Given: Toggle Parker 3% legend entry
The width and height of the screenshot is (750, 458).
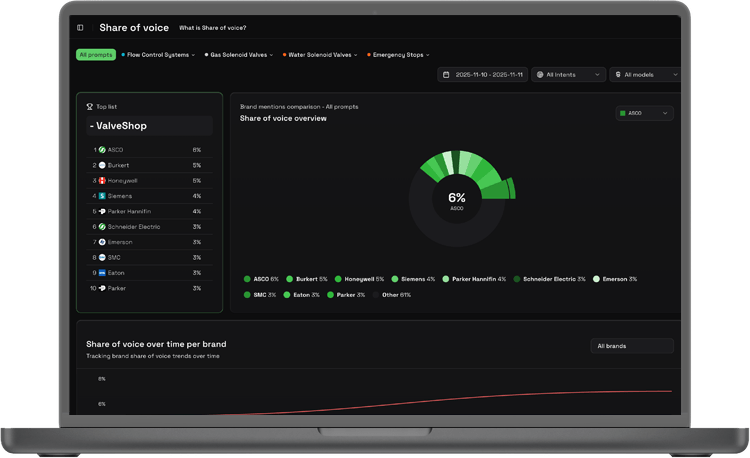Looking at the screenshot, I should [346, 295].
